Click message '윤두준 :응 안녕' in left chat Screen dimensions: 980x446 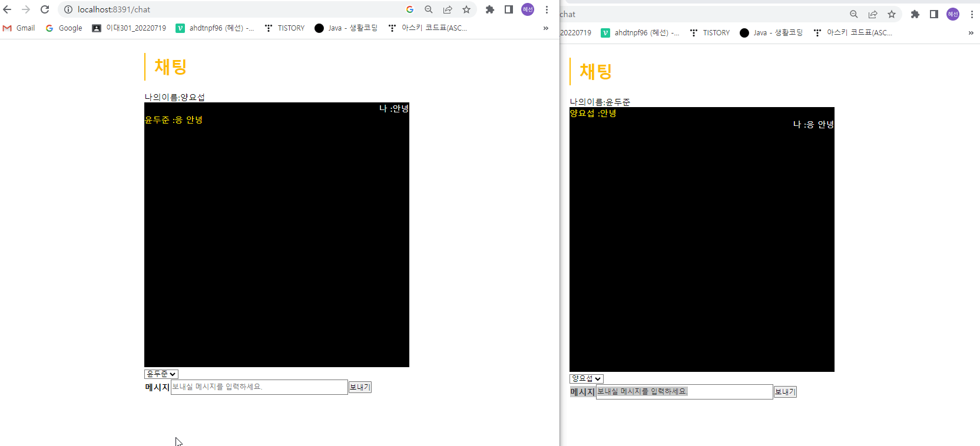tap(174, 119)
